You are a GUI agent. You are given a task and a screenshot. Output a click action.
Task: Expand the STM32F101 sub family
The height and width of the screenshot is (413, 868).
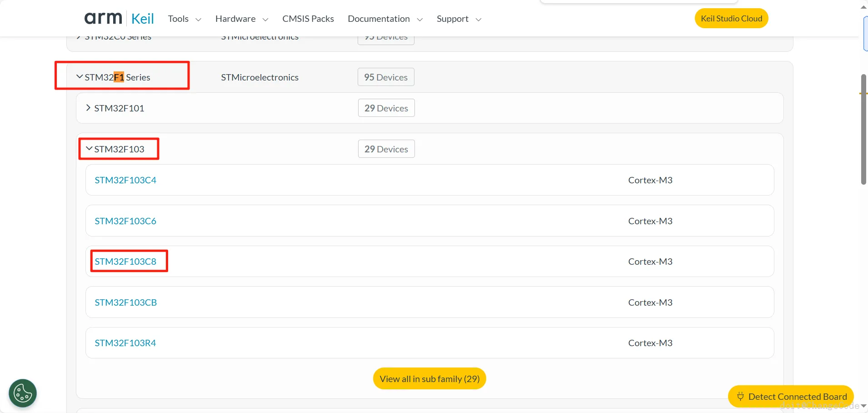[x=89, y=108]
